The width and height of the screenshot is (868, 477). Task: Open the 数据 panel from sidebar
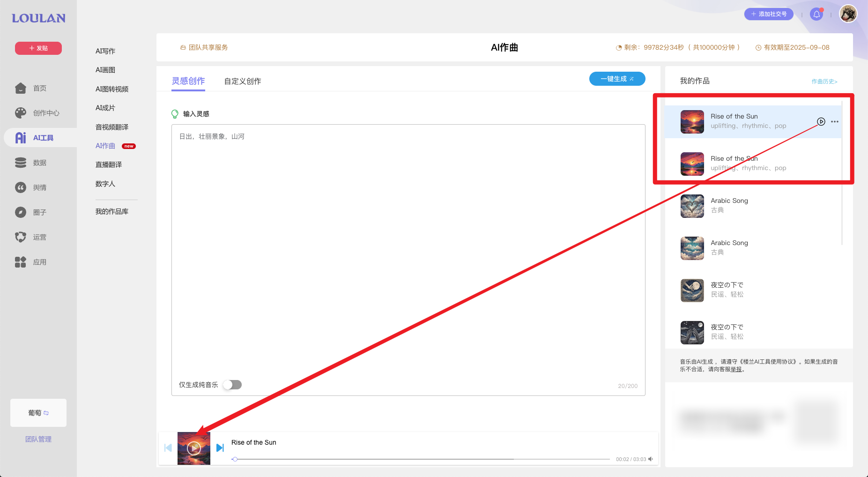[40, 162]
